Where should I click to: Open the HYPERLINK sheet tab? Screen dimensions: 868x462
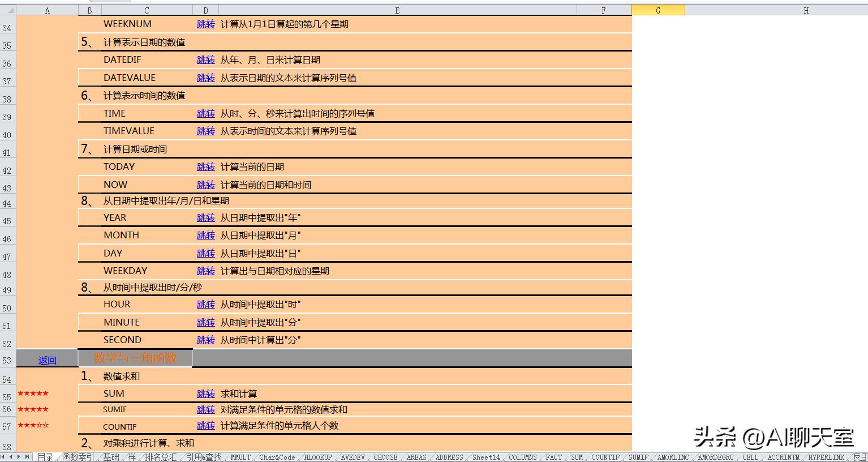pyautogui.click(x=826, y=457)
